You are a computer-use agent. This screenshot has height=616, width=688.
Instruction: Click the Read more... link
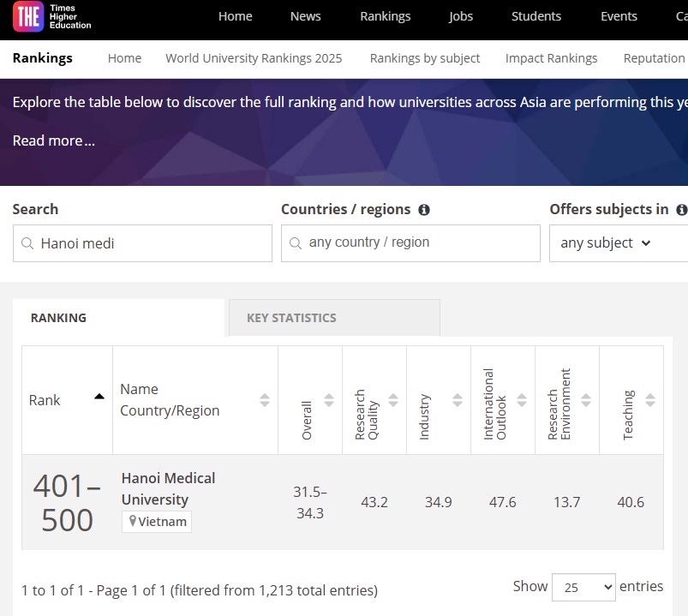(53, 141)
